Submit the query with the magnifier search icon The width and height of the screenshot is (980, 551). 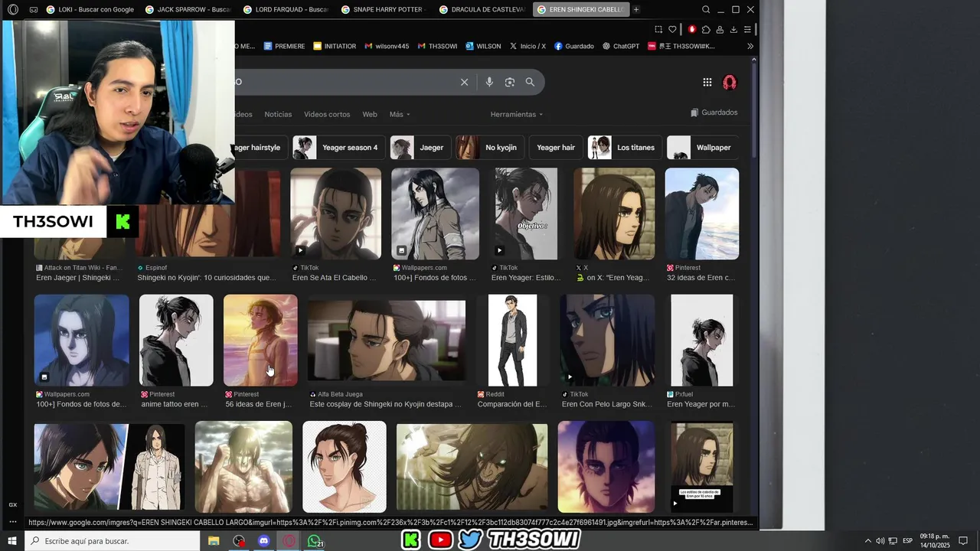point(530,82)
